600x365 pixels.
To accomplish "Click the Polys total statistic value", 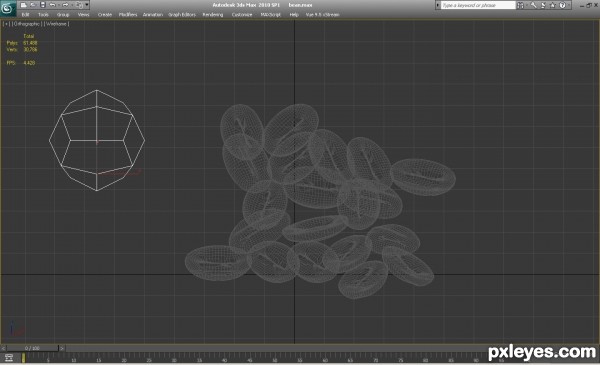I will (30, 43).
